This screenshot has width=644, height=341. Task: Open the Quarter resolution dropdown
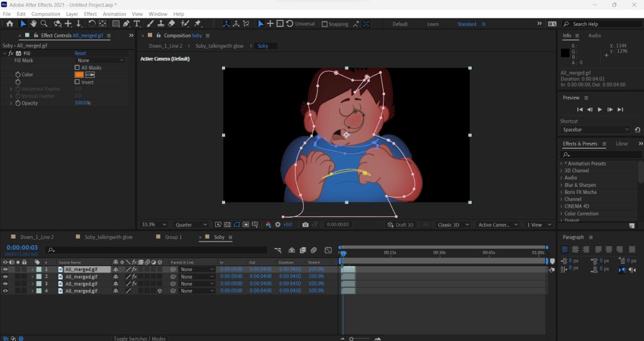pyautogui.click(x=191, y=225)
